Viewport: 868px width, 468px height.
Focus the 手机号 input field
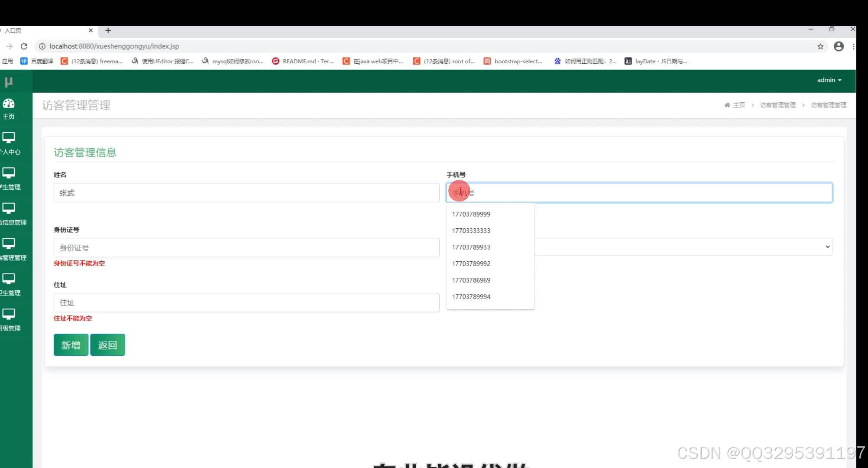[x=639, y=192]
